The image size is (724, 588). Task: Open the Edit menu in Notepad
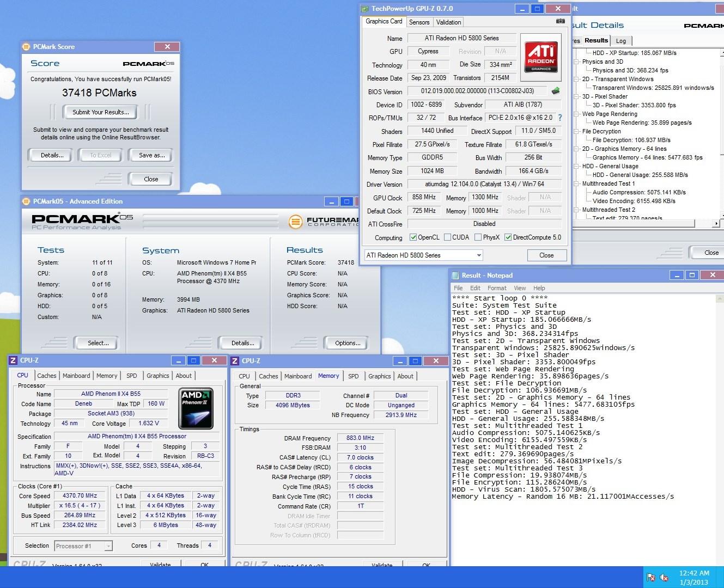(475, 288)
